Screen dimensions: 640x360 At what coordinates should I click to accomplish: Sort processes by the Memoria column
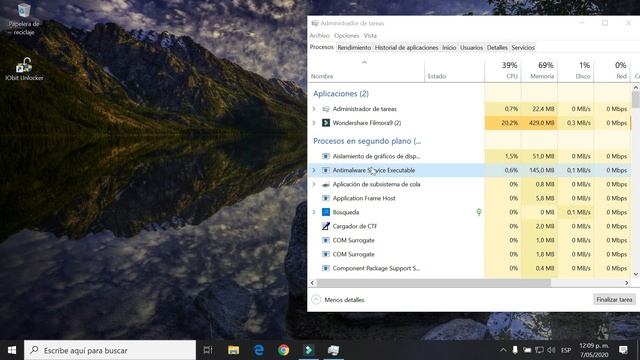pyautogui.click(x=539, y=71)
